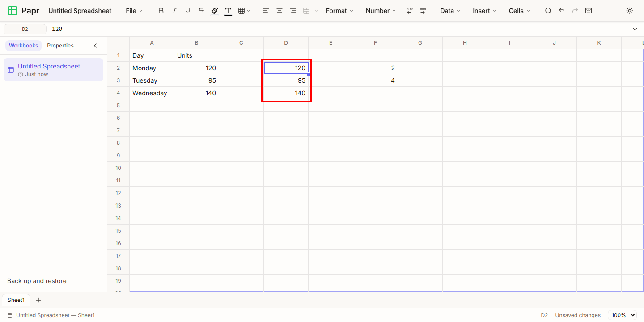Open the Format menu
644x322 pixels.
pos(339,11)
